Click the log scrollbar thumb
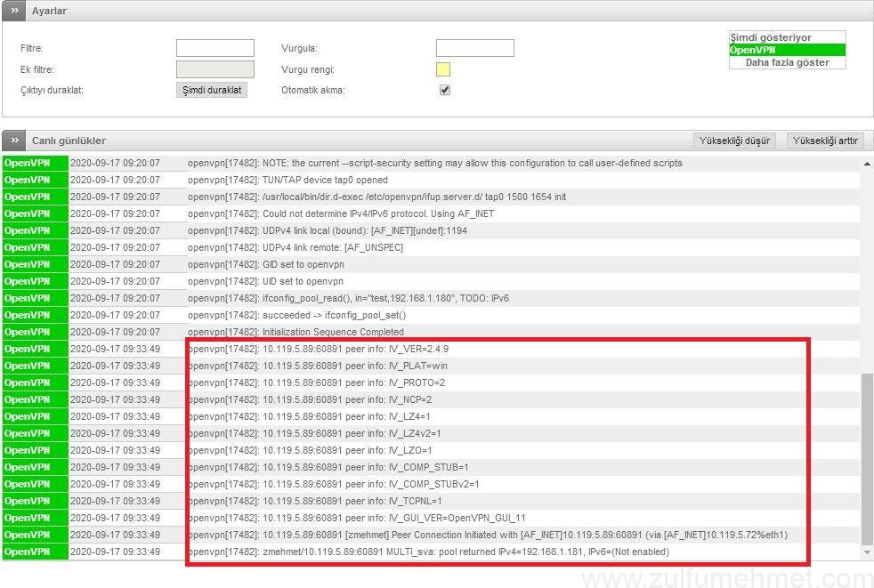Viewport: 874px width, 588px height. pyautogui.click(x=867, y=459)
